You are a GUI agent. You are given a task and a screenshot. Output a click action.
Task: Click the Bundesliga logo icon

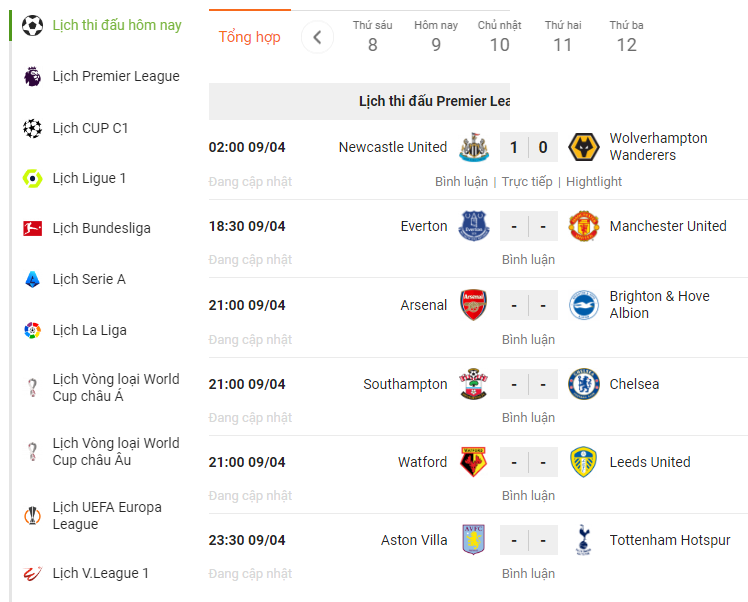[x=32, y=228]
